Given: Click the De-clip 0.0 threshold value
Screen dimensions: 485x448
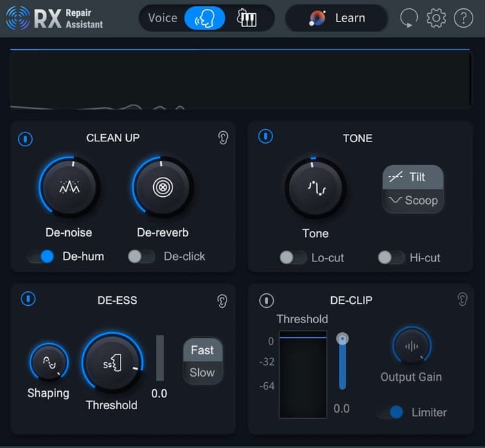Looking at the screenshot, I should click(342, 409).
